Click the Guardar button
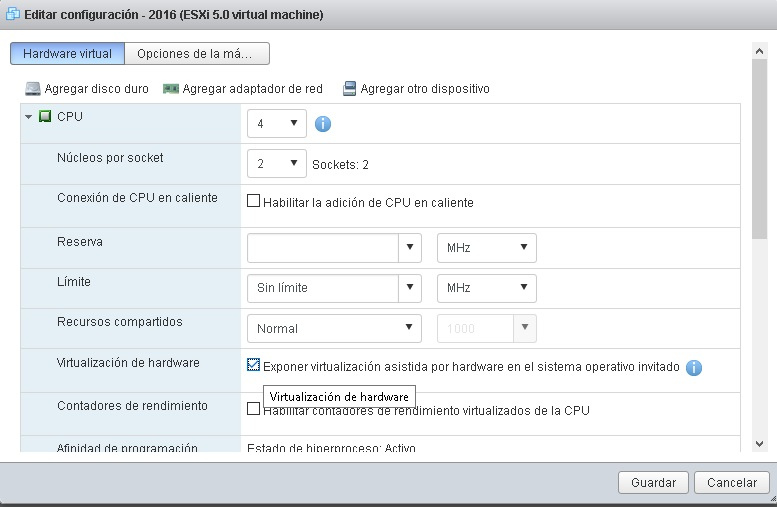Image resolution: width=777 pixels, height=507 pixels. [653, 483]
